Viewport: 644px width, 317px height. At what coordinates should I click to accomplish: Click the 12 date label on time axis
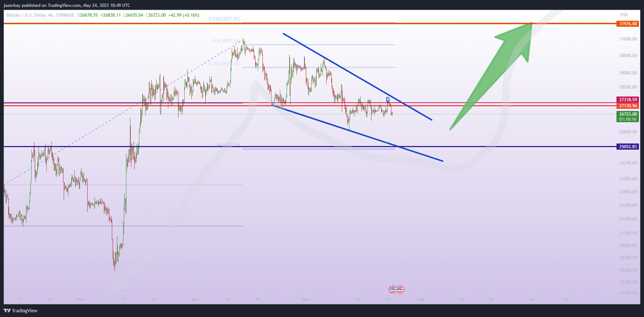461,299
